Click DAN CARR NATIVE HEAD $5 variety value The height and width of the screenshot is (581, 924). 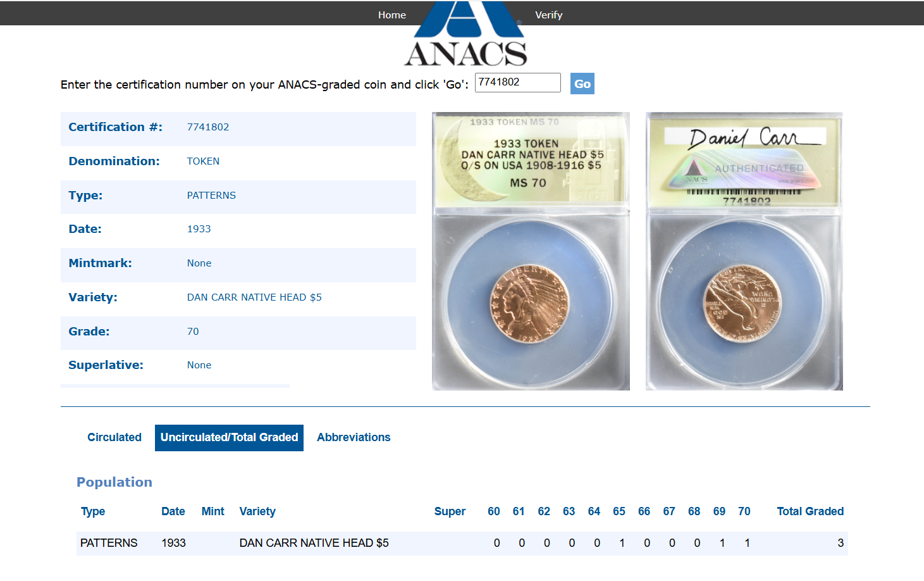[x=254, y=297]
